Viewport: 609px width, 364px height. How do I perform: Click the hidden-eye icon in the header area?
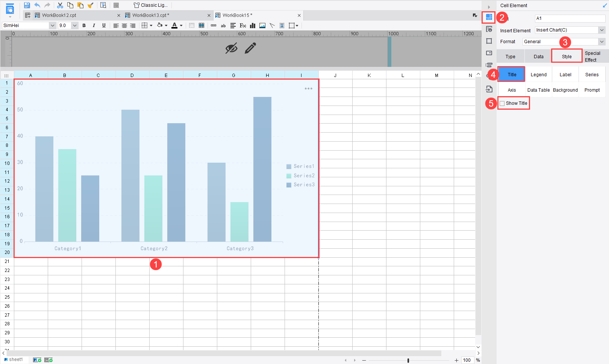tap(231, 48)
